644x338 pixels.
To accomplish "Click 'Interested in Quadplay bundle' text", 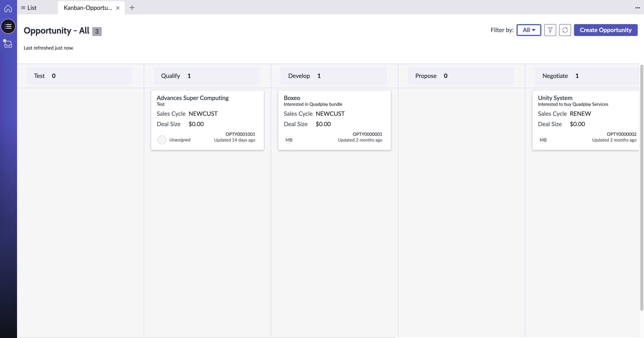I will click(313, 104).
